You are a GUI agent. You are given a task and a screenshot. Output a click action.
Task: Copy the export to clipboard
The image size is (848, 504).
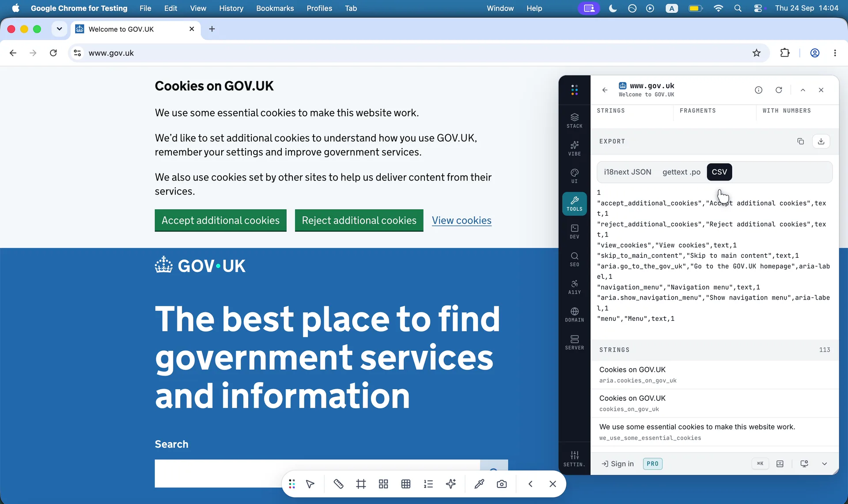point(800,141)
